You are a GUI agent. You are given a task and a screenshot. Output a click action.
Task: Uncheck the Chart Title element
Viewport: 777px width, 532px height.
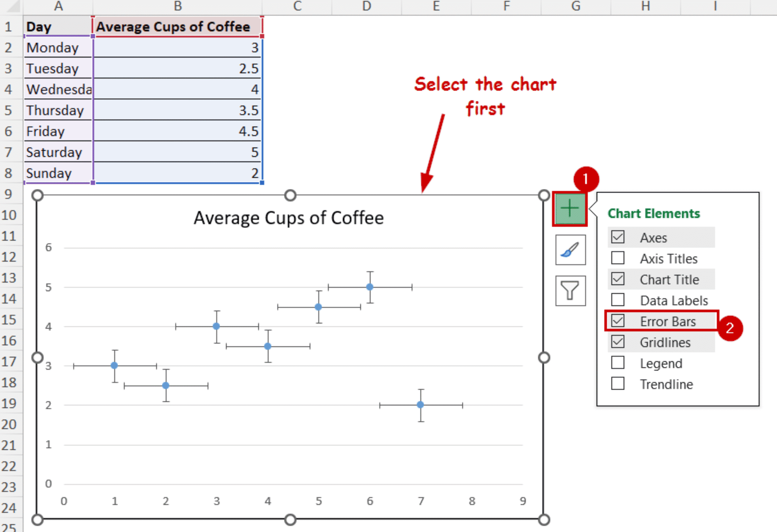[618, 279]
